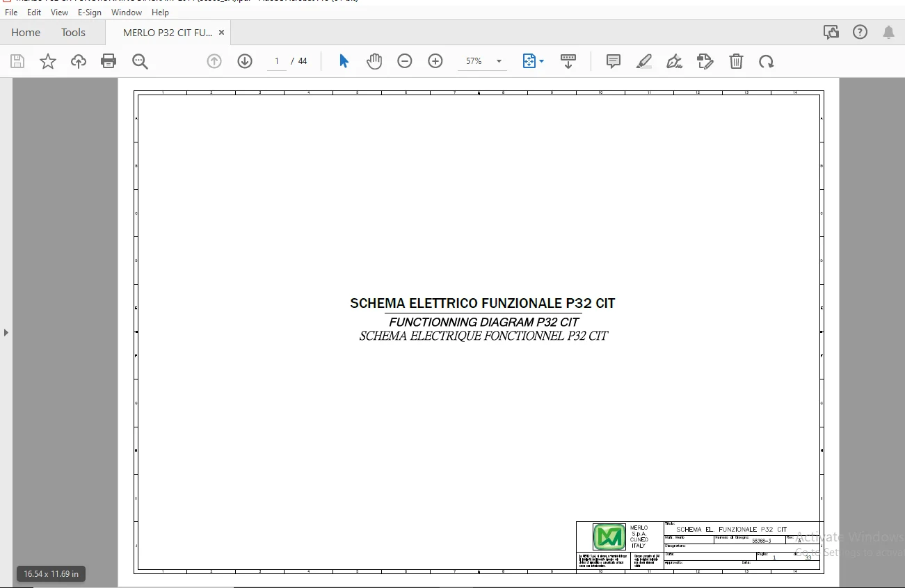The width and height of the screenshot is (905, 588).
Task: Click the green Merlo logo in title block
Action: click(x=609, y=537)
